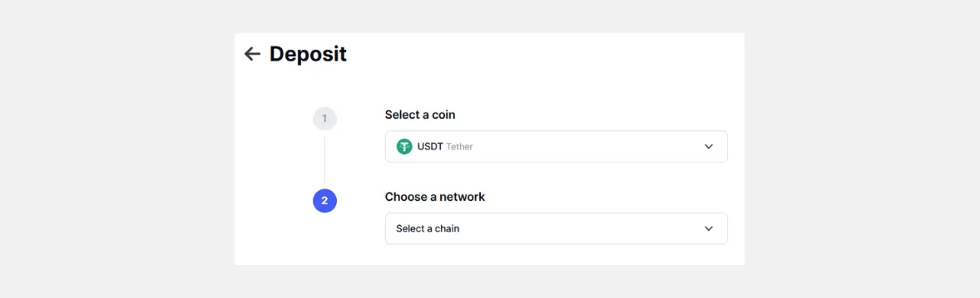Image resolution: width=980 pixels, height=298 pixels.
Task: Click empty space inside the chain field
Action: click(x=582, y=228)
